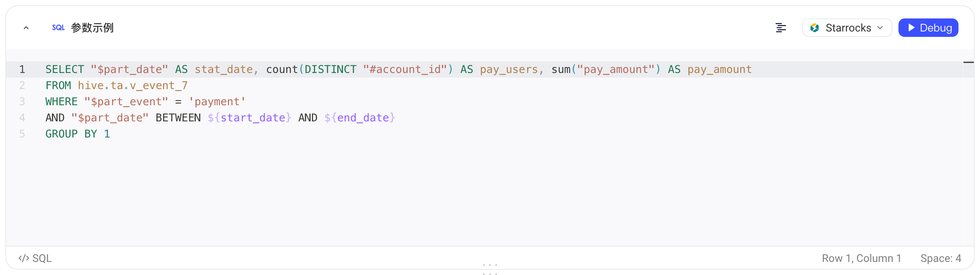Click line number 5 in the gutter
This screenshot has height=275, width=980.
(x=22, y=134)
